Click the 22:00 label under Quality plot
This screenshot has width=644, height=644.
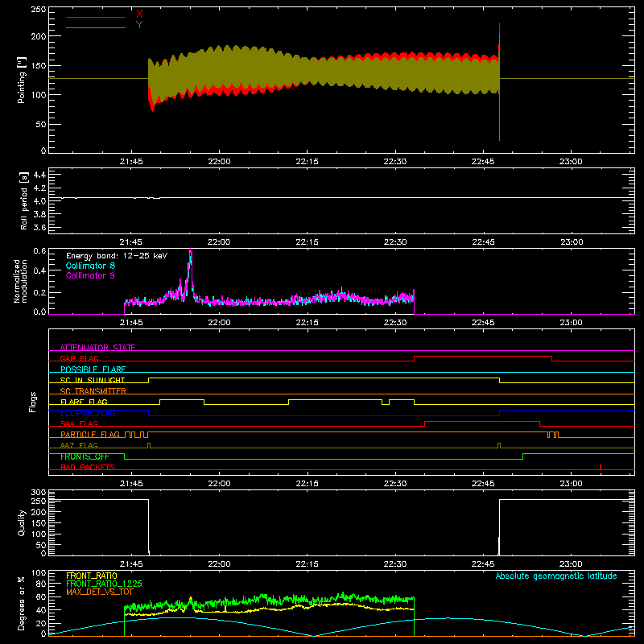[219, 564]
